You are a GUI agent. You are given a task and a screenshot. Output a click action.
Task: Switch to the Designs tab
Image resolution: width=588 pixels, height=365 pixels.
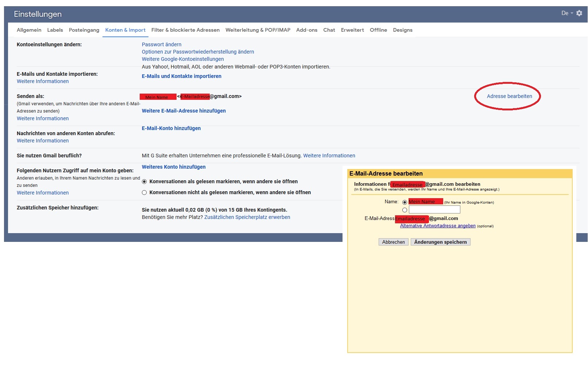[x=402, y=30]
